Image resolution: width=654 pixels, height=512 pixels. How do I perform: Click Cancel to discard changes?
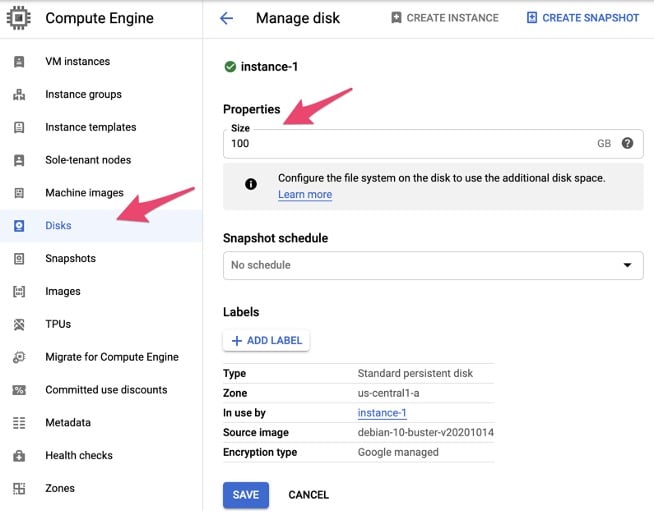click(x=308, y=495)
